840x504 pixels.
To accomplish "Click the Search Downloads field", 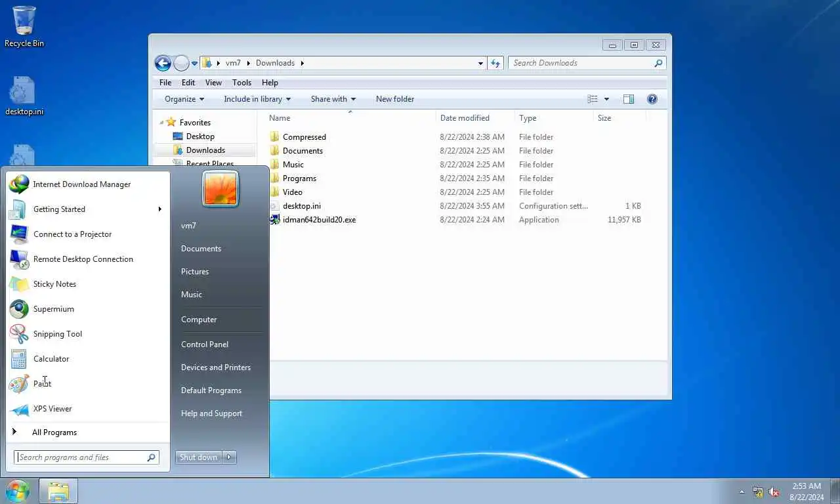I will [x=581, y=63].
